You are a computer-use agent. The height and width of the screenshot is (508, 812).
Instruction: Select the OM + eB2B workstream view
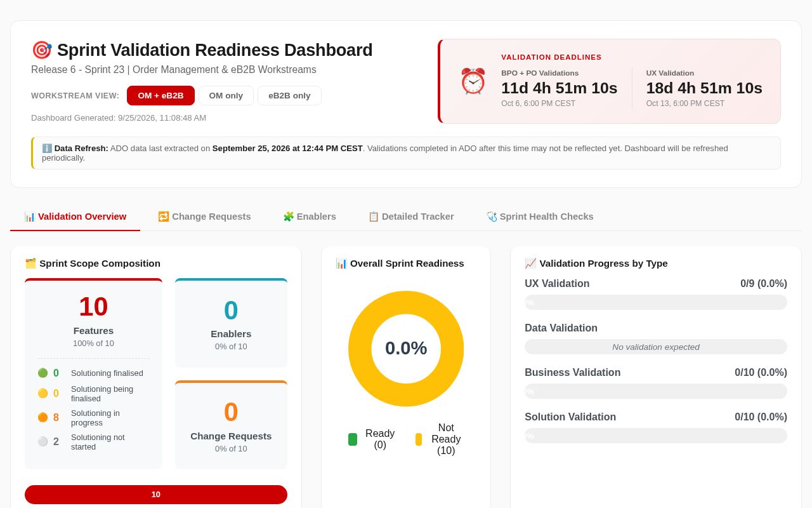coord(160,95)
